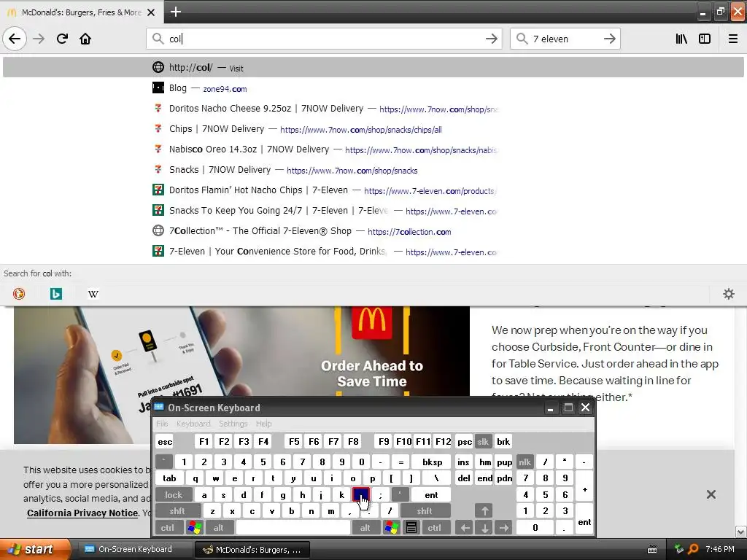The height and width of the screenshot is (560, 747).
Task: Choose Nabisco Oreo 14.3oz suggestion
Action: [x=373, y=149]
